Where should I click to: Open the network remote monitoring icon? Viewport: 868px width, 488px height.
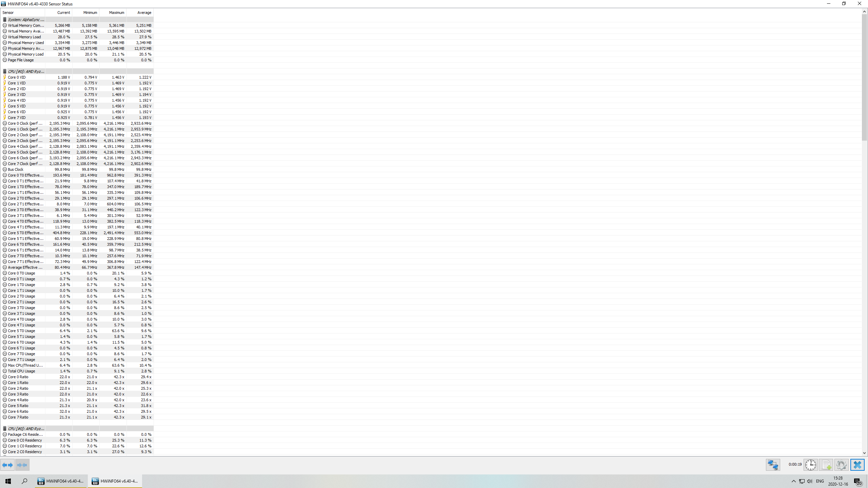pos(773,465)
